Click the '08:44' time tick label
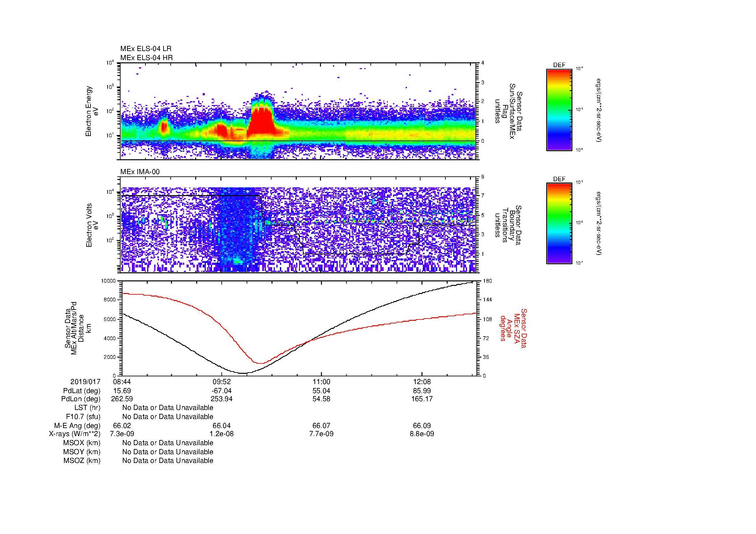756x534 pixels. [122, 382]
